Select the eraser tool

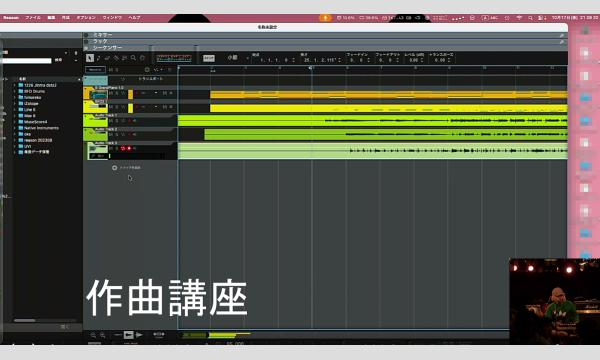(x=107, y=58)
